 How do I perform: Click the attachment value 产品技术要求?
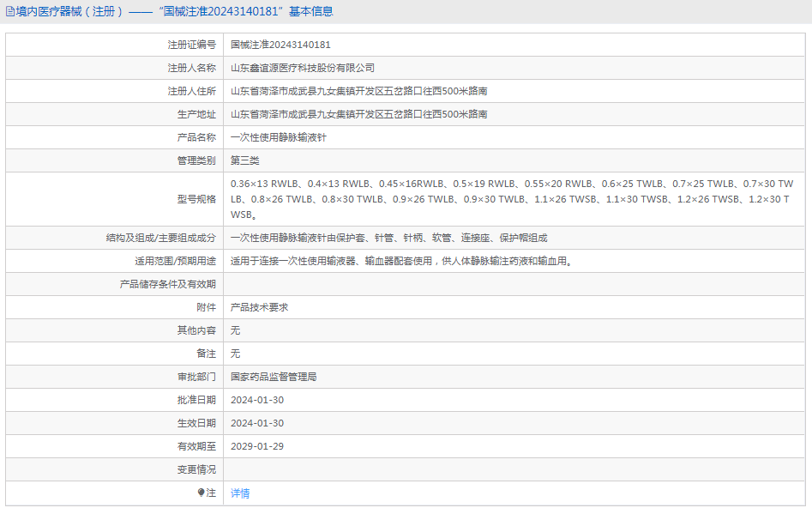(259, 307)
